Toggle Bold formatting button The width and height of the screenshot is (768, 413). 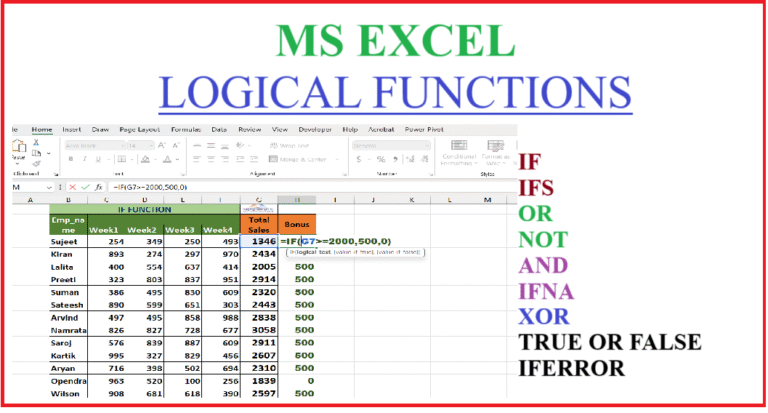(71, 159)
